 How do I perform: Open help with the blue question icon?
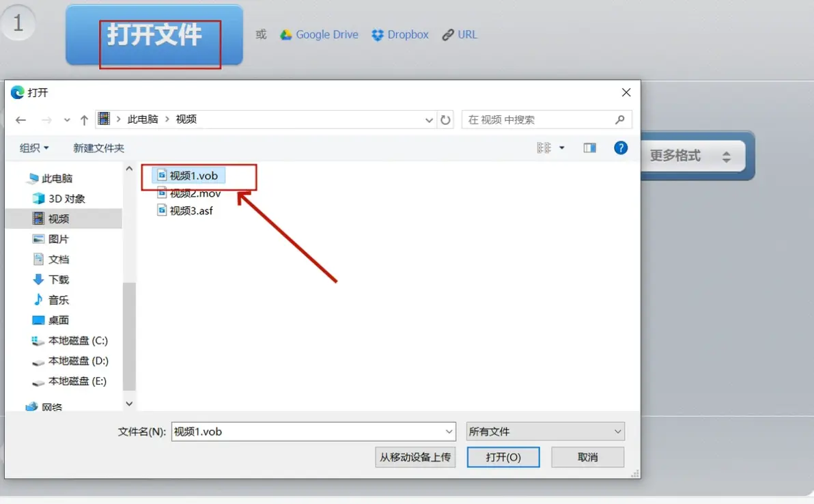point(620,148)
